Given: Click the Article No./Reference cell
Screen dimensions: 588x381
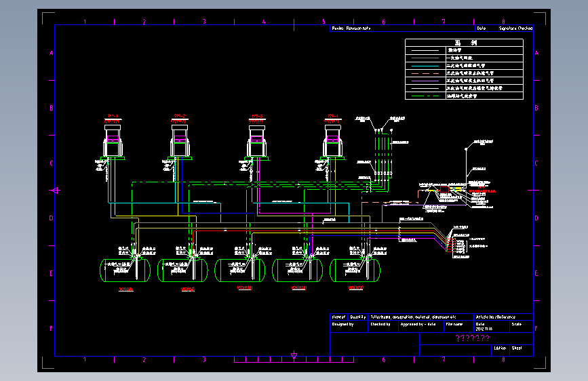Looking at the screenshot, I should [503, 317].
